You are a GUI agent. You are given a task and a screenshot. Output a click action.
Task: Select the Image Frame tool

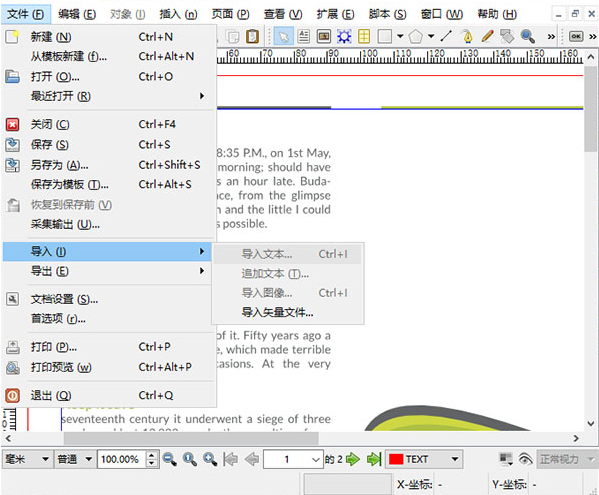coord(324,37)
